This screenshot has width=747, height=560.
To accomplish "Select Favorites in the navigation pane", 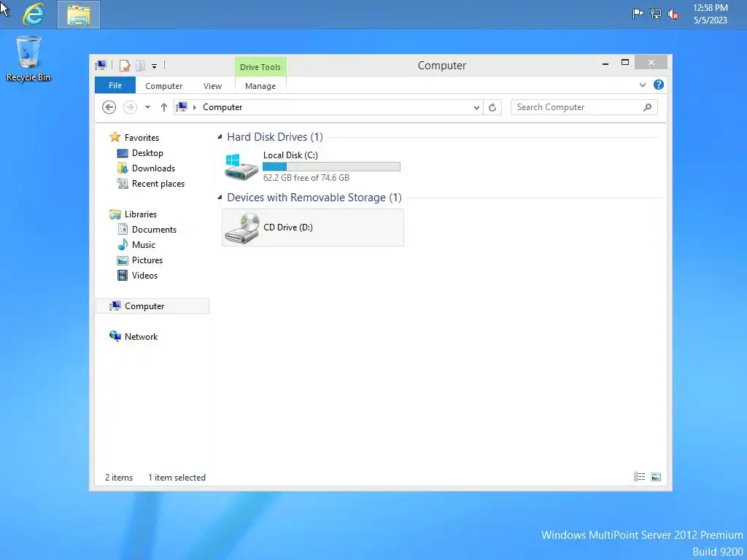I will tap(142, 137).
